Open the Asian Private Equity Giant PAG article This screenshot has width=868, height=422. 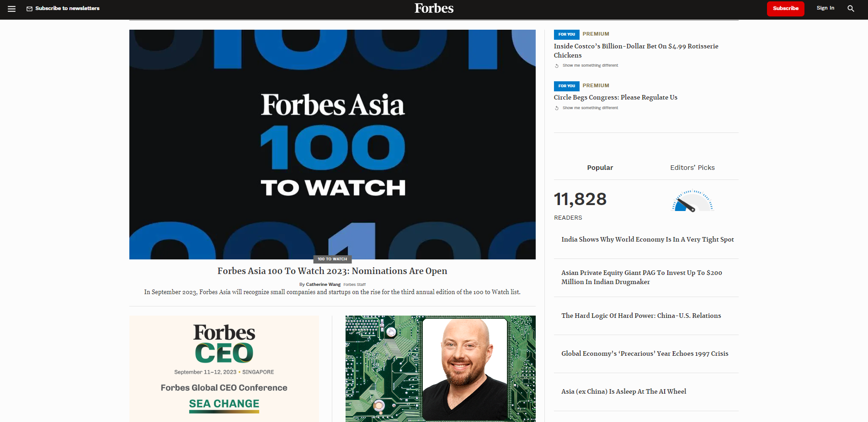[x=642, y=277]
